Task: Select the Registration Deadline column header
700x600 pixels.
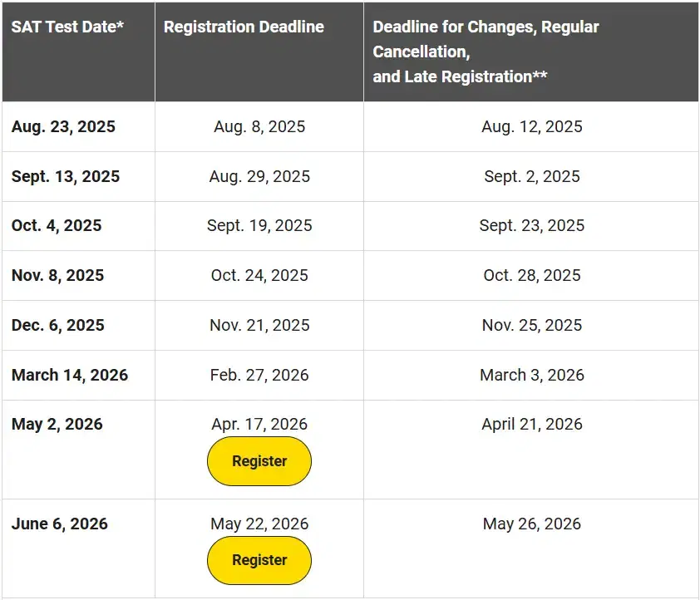Action: [244, 27]
